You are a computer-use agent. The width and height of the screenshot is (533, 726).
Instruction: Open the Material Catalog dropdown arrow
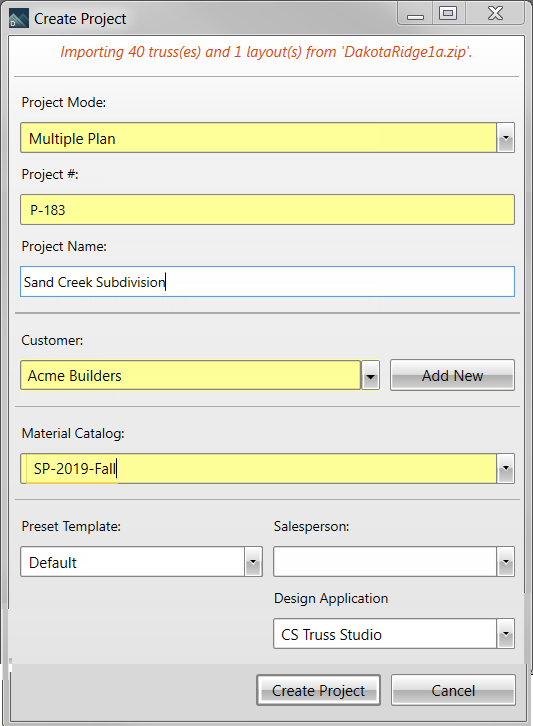pos(506,469)
